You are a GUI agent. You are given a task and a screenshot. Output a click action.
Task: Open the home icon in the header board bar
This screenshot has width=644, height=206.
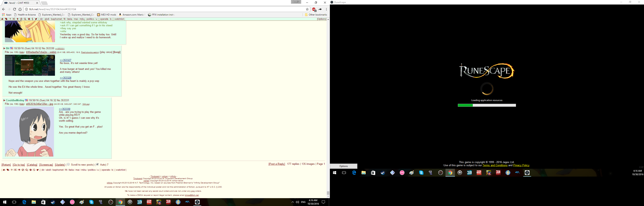pos(2,19)
